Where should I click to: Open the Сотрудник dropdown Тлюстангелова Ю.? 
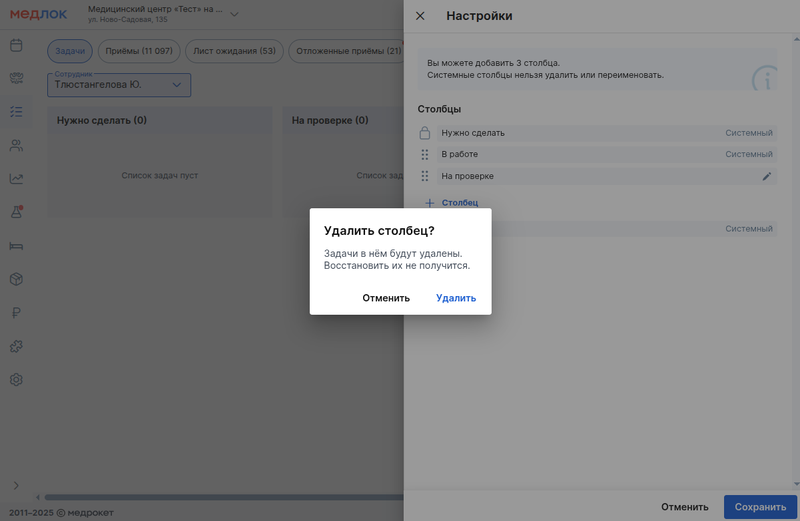119,85
